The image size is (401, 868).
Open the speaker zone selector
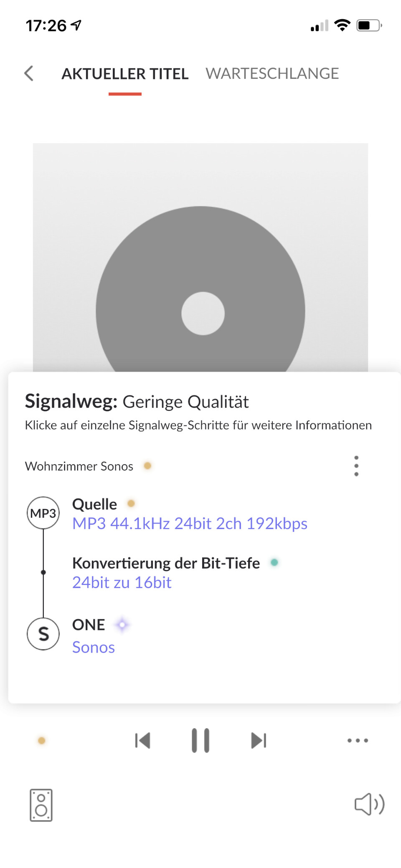coord(41,805)
